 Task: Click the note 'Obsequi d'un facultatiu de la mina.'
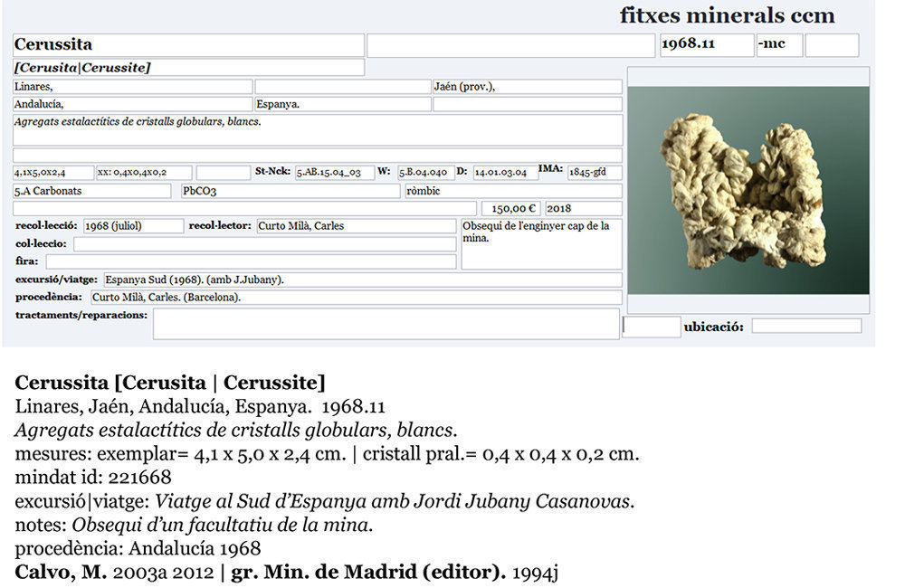[223, 525]
